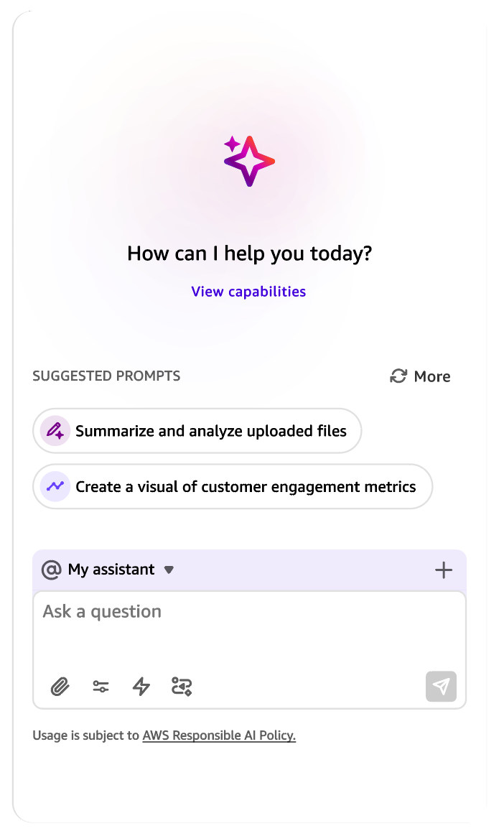Screen dimensions: 504x831
Task: Open the View capabilities link
Action: point(248,292)
